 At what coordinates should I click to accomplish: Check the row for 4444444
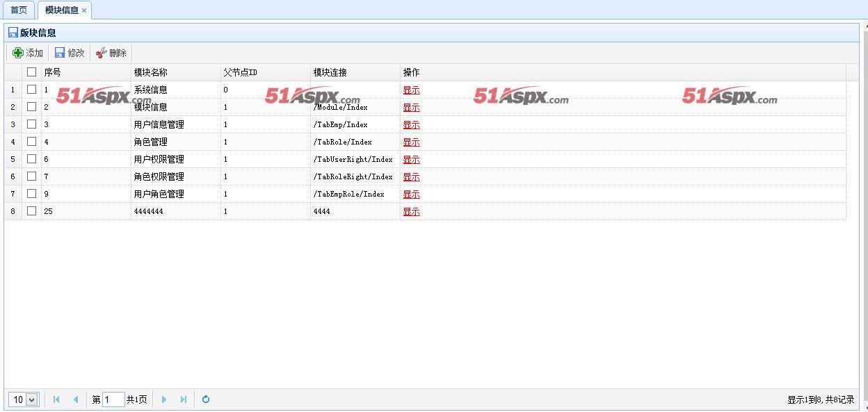(31, 211)
